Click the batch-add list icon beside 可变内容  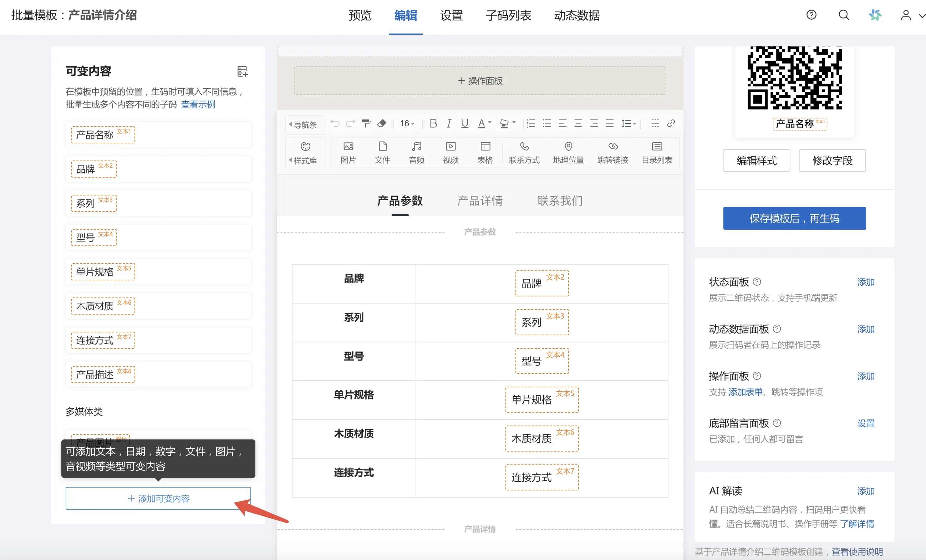243,71
